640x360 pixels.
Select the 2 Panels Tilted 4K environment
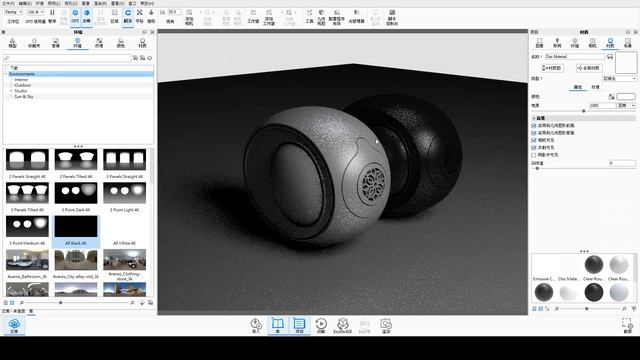76,164
